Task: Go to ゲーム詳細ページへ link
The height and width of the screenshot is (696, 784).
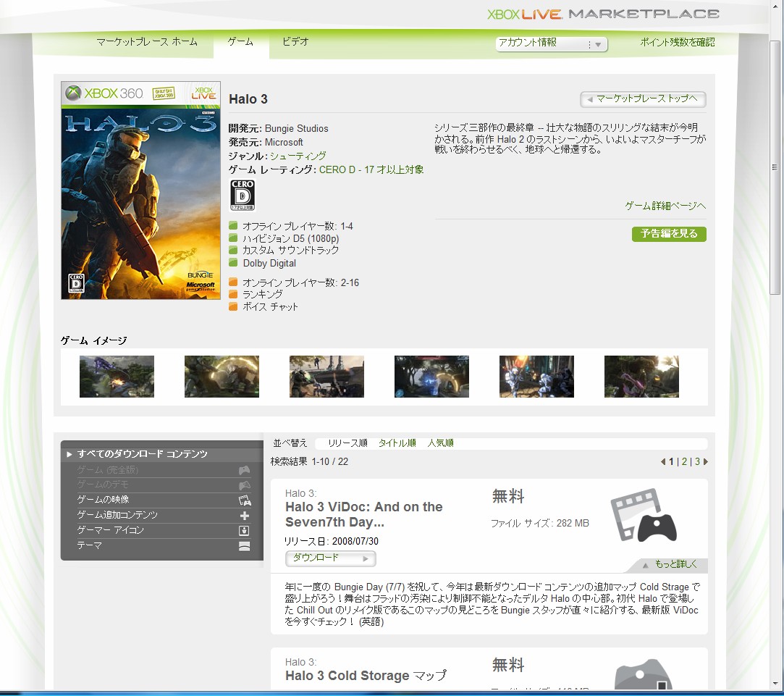Action: [665, 206]
